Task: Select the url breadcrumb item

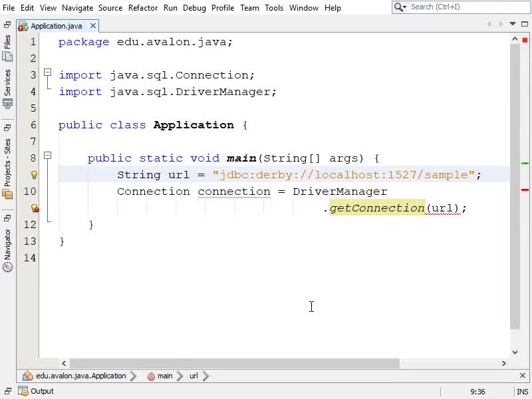Action: 194,376
